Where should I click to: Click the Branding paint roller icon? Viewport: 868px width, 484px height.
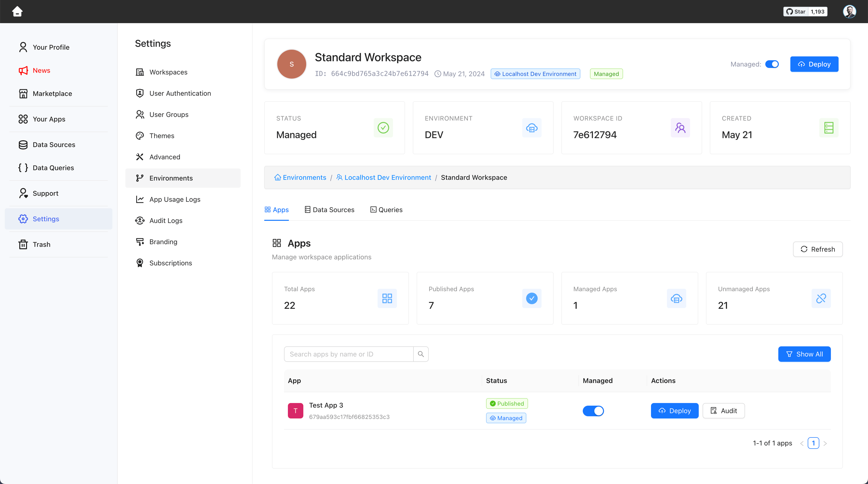(139, 242)
